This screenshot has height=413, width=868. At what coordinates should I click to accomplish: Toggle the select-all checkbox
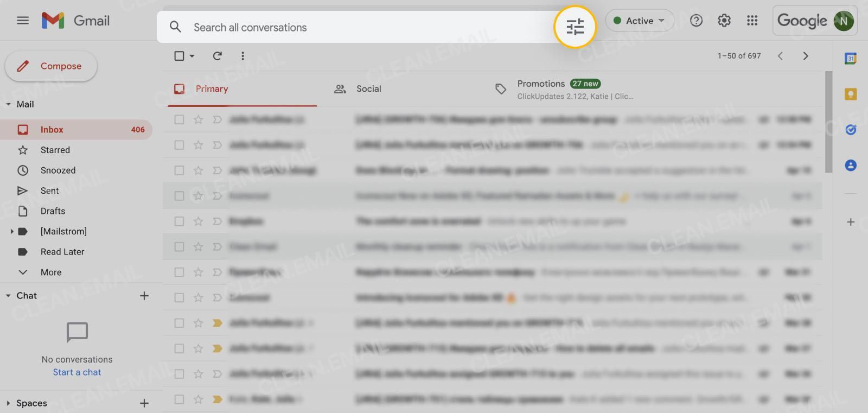pyautogui.click(x=179, y=55)
